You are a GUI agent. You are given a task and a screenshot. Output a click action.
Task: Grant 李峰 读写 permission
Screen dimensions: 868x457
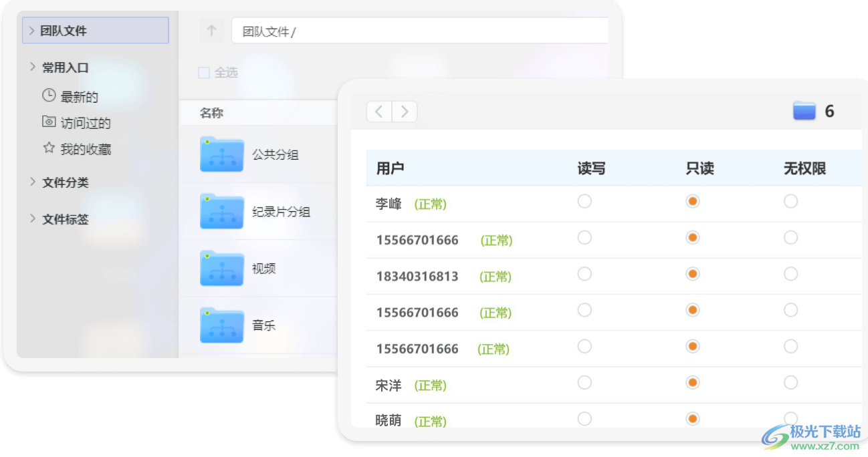[x=584, y=200]
